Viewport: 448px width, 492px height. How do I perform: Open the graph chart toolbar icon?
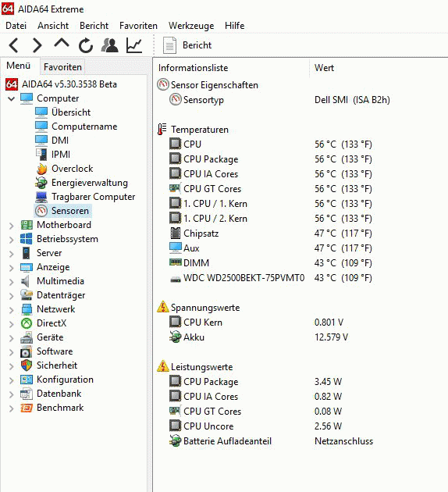coord(134,45)
